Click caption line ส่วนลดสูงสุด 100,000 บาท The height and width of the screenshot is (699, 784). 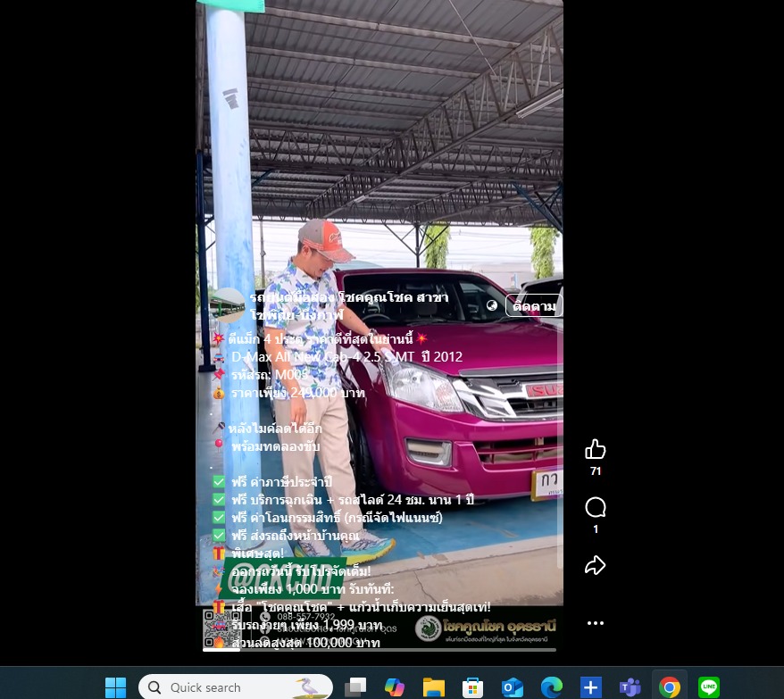point(306,643)
